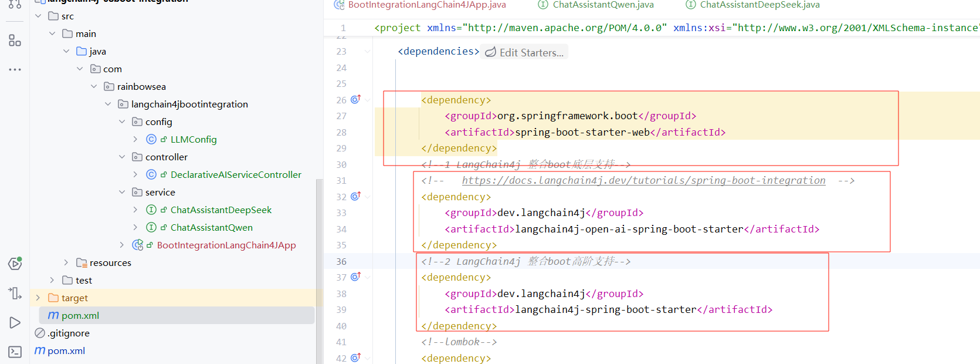This screenshot has height=364, width=980.
Task: Click the Edit Starters... button
Action: coord(525,52)
